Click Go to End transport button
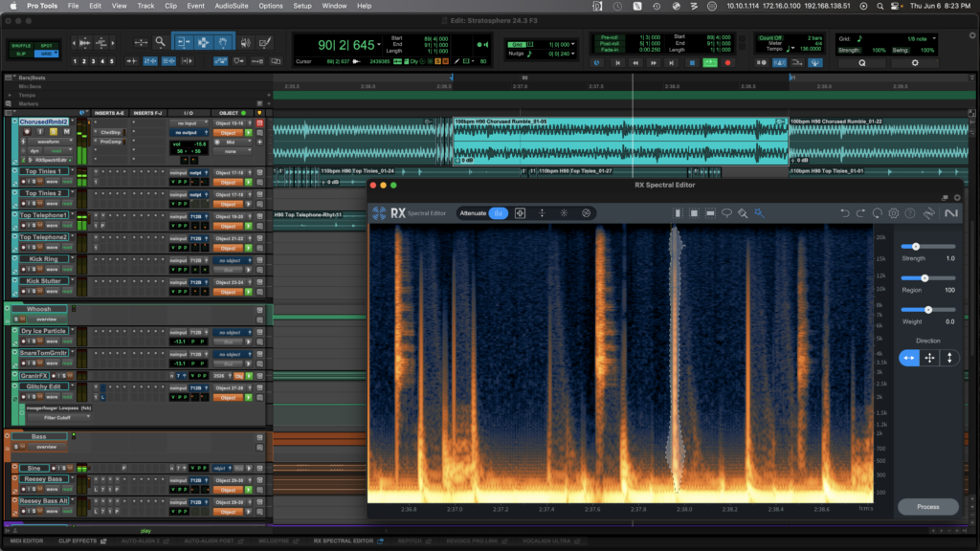 point(672,62)
